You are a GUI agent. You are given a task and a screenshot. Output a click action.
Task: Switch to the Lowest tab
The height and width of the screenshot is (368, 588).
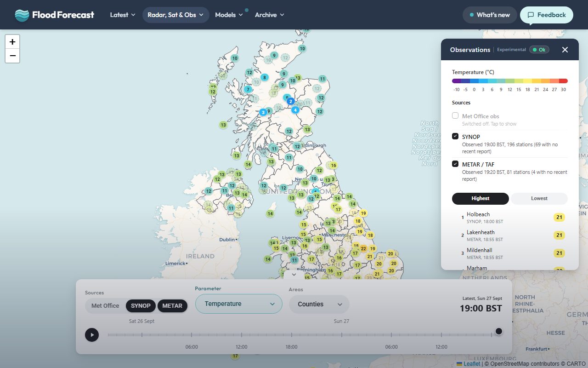539,198
